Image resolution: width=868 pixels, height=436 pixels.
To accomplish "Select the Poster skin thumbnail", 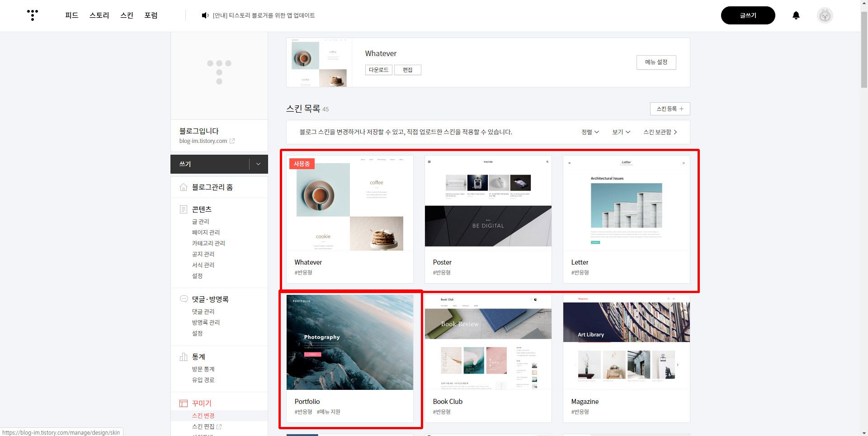I will tap(488, 203).
